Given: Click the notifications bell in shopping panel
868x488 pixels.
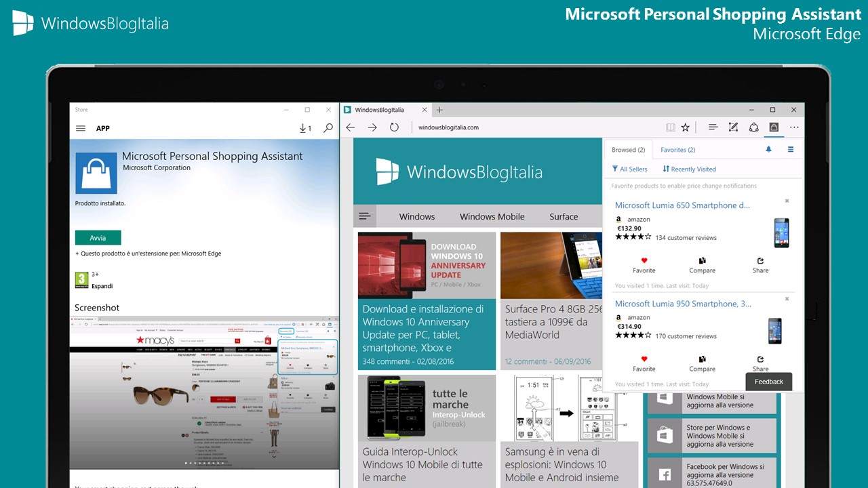Looking at the screenshot, I should point(769,150).
